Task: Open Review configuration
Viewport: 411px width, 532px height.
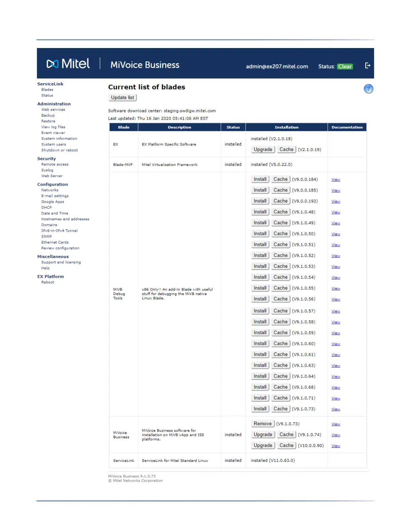Action: click(x=60, y=248)
